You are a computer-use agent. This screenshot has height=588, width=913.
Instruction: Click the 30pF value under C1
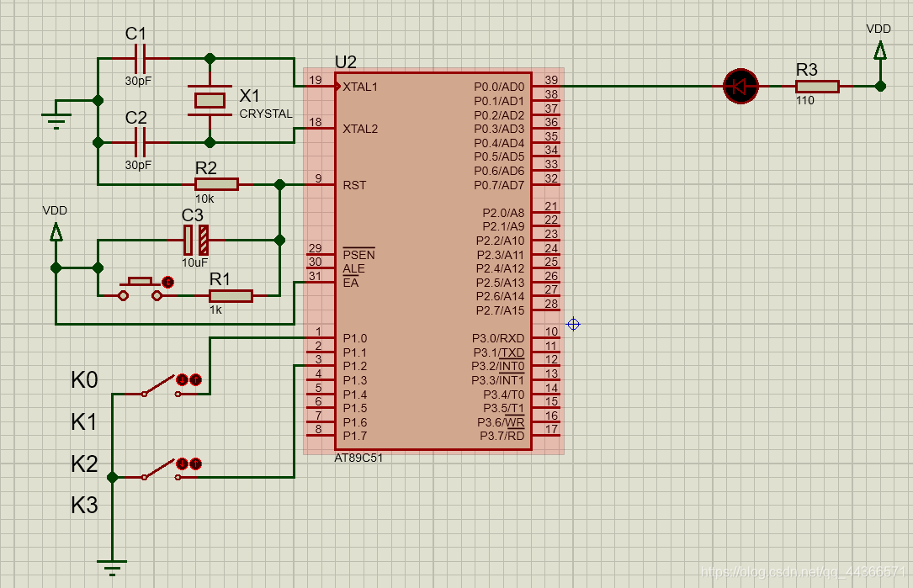pyautogui.click(x=138, y=81)
